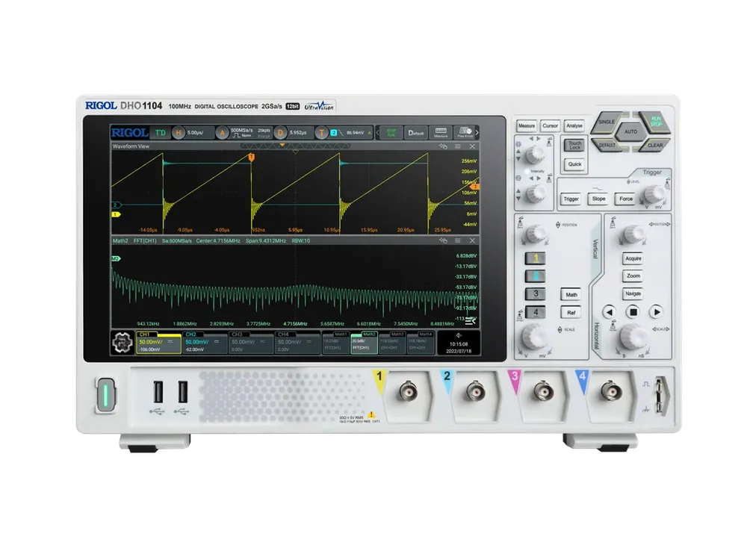Open the CH2 50.00mV channel label
The image size is (747, 560).
coord(205,343)
